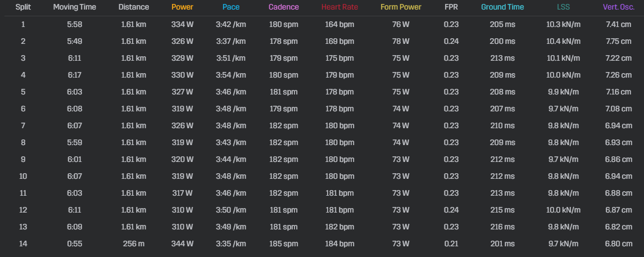Image resolution: width=644 pixels, height=257 pixels.
Task: Select the Form Power column header
Action: [x=401, y=7]
